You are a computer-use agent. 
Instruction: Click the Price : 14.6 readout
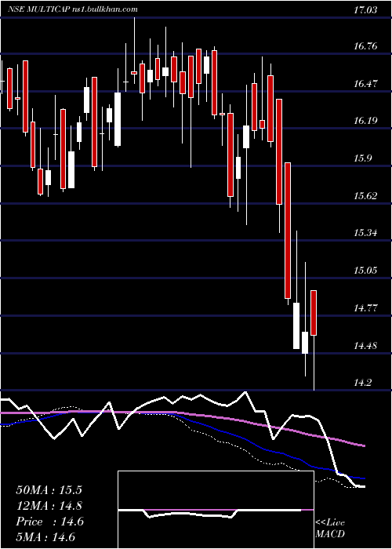click(49, 522)
